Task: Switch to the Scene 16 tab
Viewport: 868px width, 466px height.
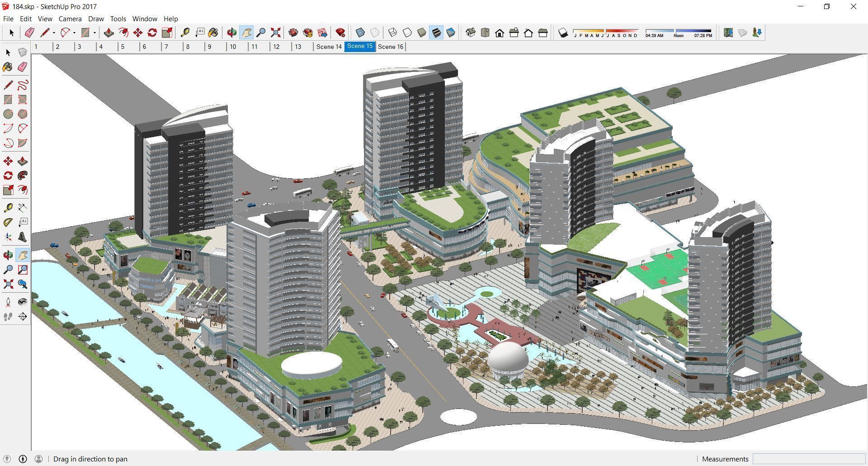Action: [391, 47]
